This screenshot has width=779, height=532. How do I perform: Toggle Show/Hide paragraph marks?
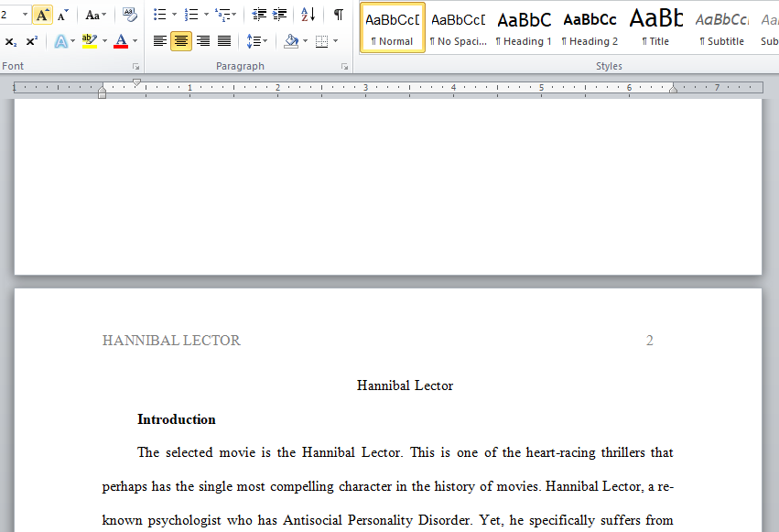pyautogui.click(x=339, y=15)
